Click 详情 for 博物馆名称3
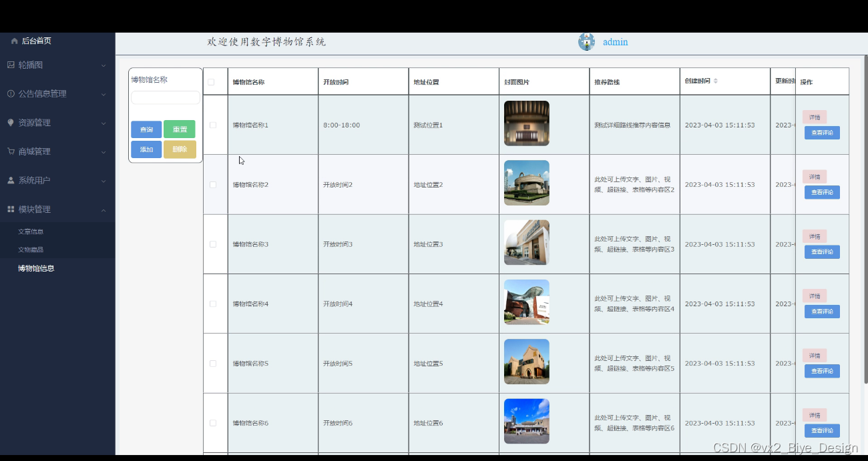 [815, 237]
